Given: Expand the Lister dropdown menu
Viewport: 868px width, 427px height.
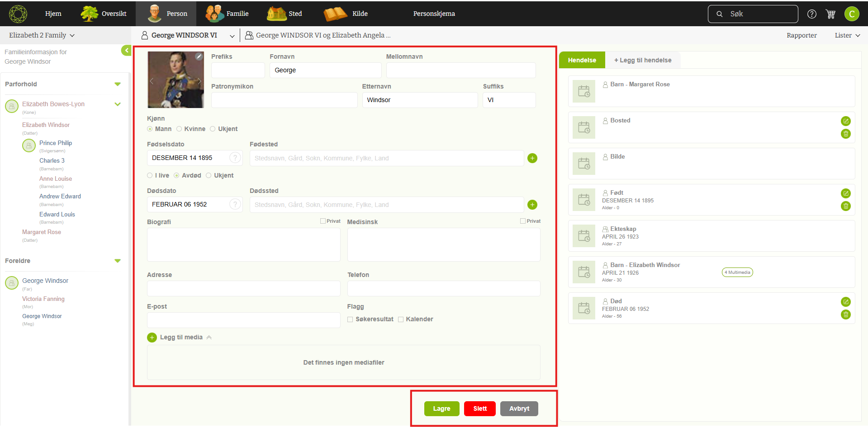Looking at the screenshot, I should [847, 35].
